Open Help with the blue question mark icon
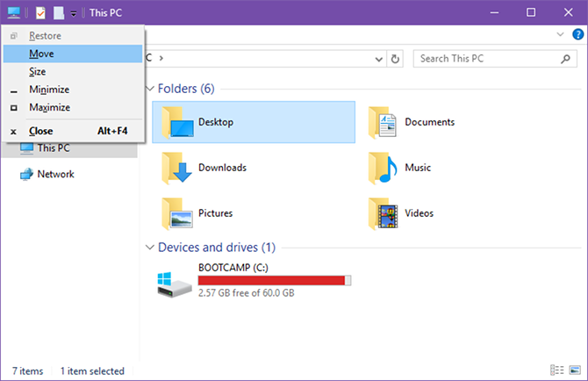The height and width of the screenshot is (381, 588). tap(577, 34)
